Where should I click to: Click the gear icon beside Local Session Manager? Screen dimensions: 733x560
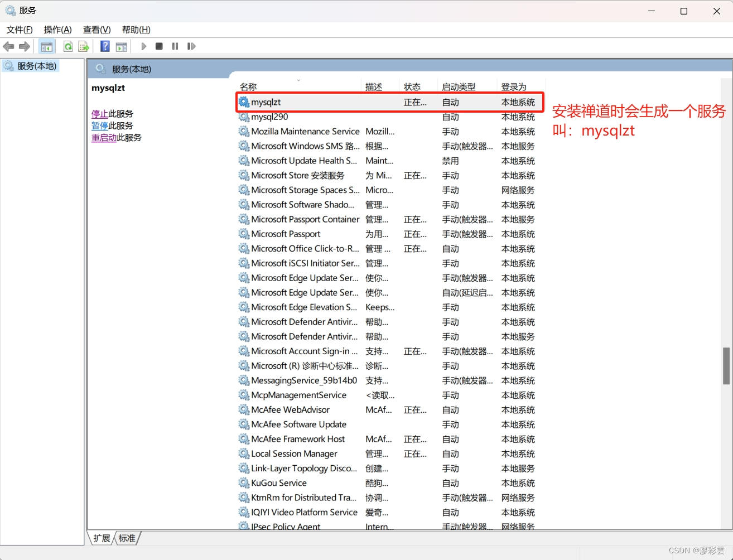[244, 453]
